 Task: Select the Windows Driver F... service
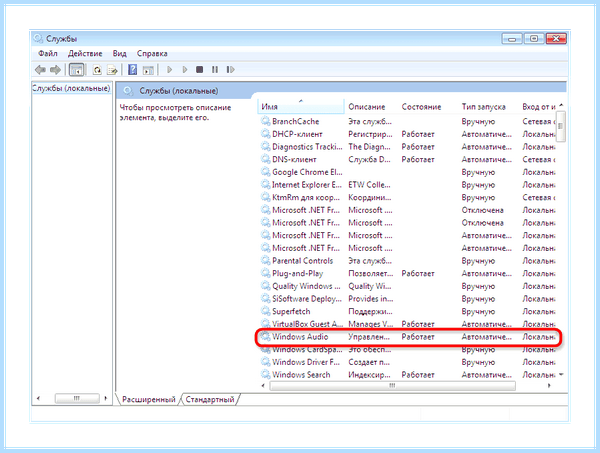(306, 362)
